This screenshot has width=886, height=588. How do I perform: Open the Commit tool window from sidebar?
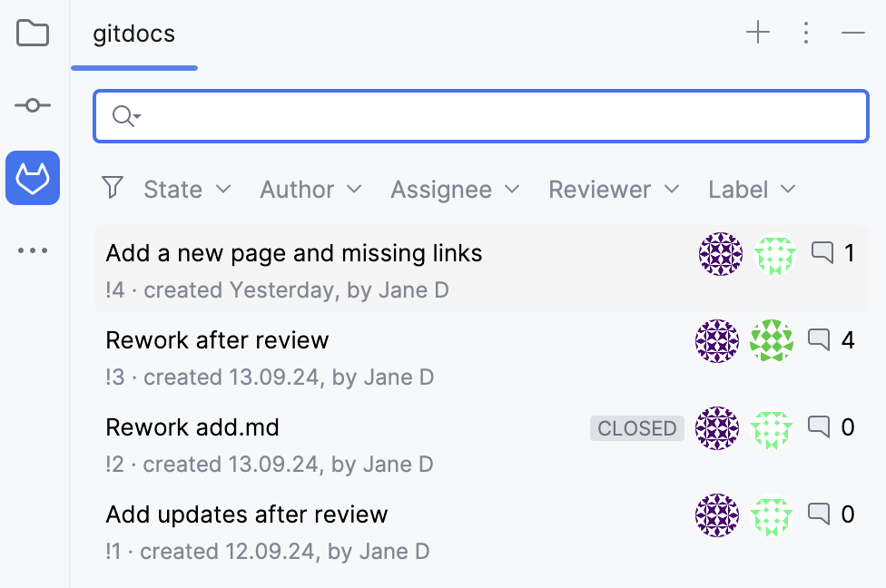[x=33, y=105]
